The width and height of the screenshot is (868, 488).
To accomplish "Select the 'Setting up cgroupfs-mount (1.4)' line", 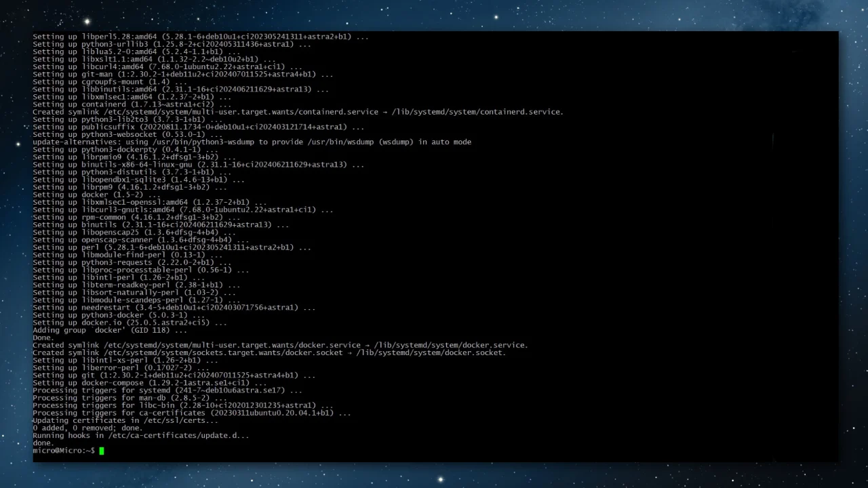I will [x=110, y=81].
